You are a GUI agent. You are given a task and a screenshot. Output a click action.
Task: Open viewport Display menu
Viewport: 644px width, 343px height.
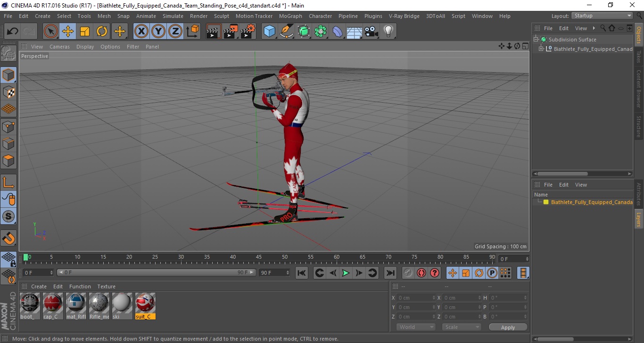click(x=85, y=47)
